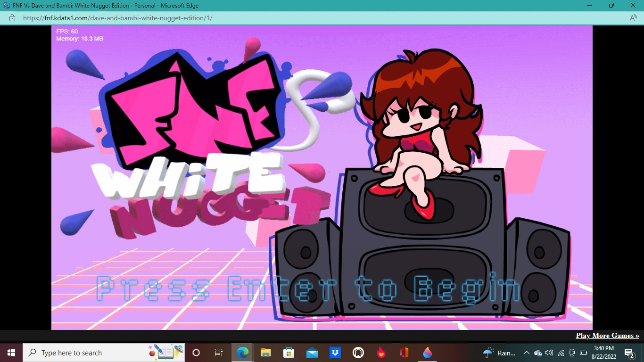Open Dropbox from the taskbar

[x=335, y=353]
